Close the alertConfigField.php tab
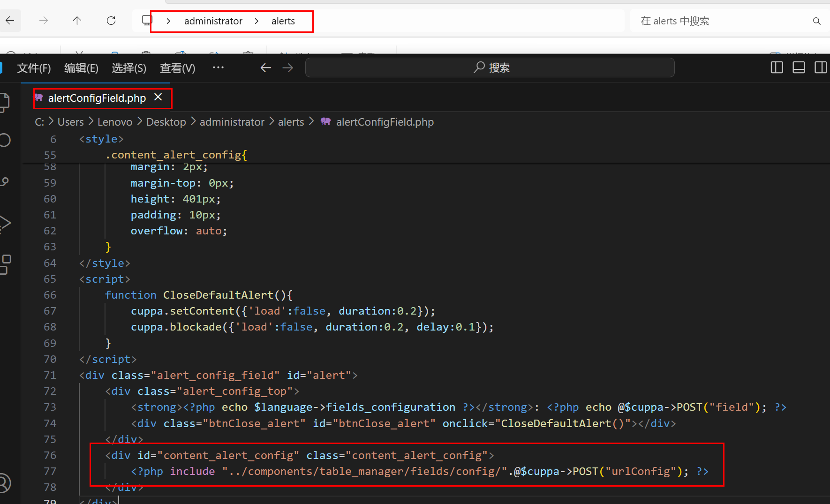The width and height of the screenshot is (830, 504). click(158, 97)
